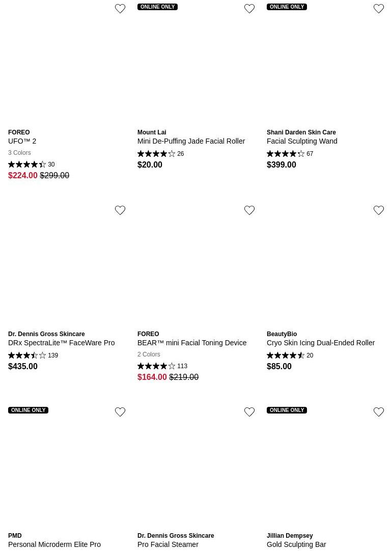Add PMD Personal Microderm Elite Pro to favorites
This screenshot has height=551, width=392.
click(x=120, y=412)
